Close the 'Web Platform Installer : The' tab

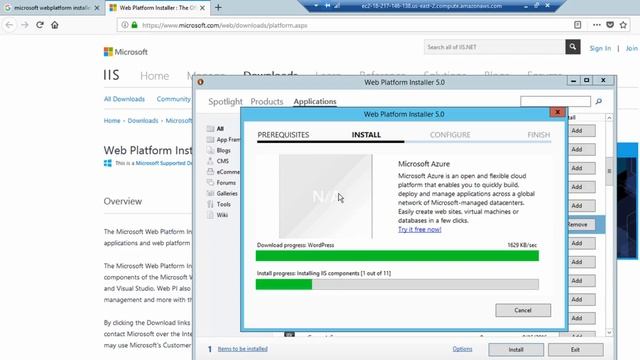click(x=202, y=8)
